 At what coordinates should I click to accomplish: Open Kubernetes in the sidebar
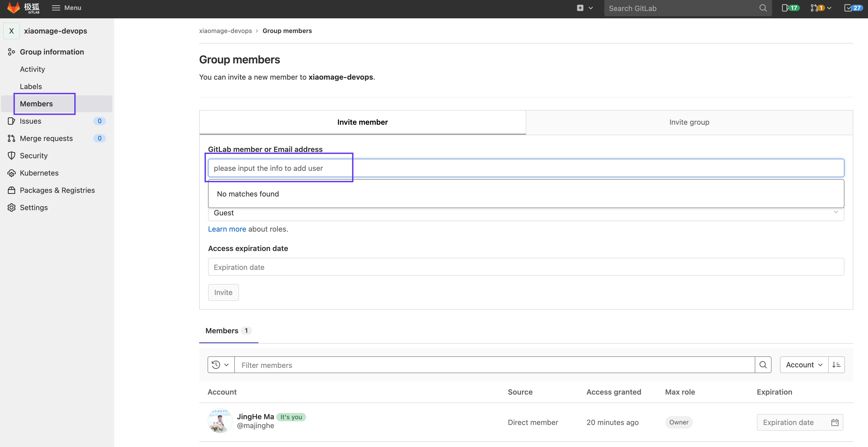coord(39,173)
